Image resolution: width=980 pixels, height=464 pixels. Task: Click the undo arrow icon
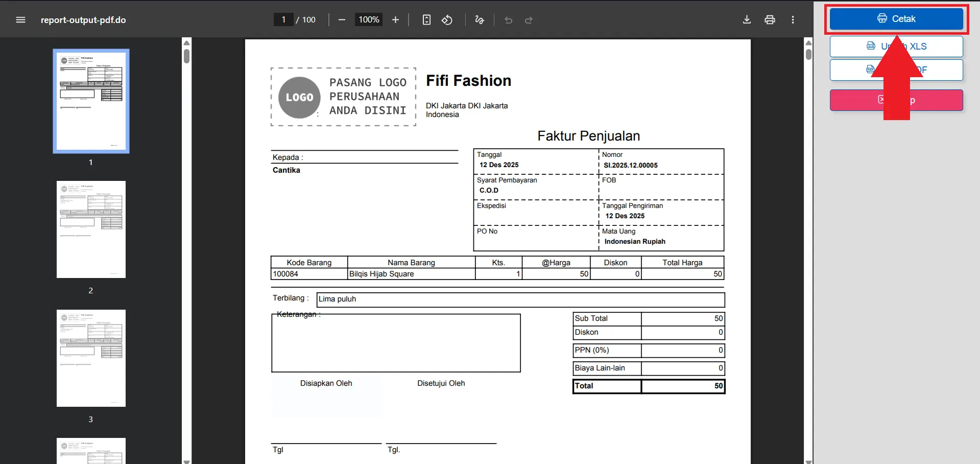click(508, 20)
